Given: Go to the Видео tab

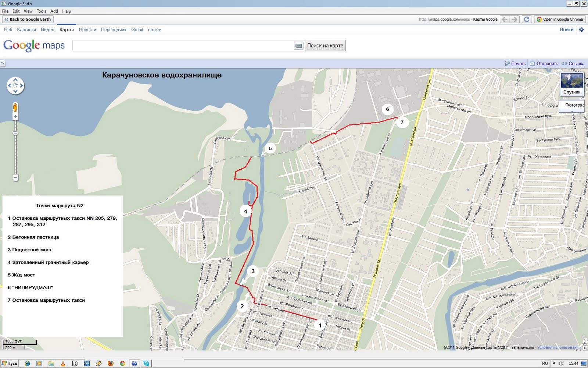Looking at the screenshot, I should click(x=47, y=30).
